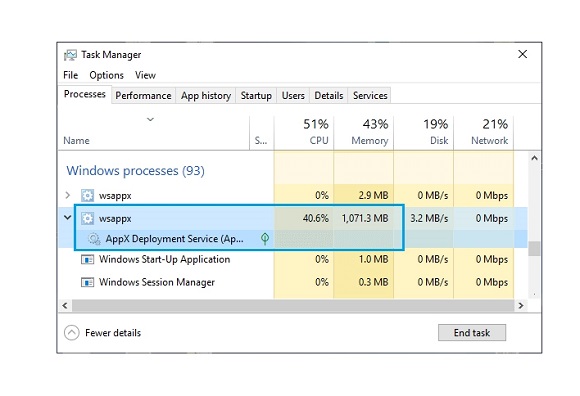Click the vertical scrollbar thumb
Screen dimensions: 580x396
click(534, 248)
